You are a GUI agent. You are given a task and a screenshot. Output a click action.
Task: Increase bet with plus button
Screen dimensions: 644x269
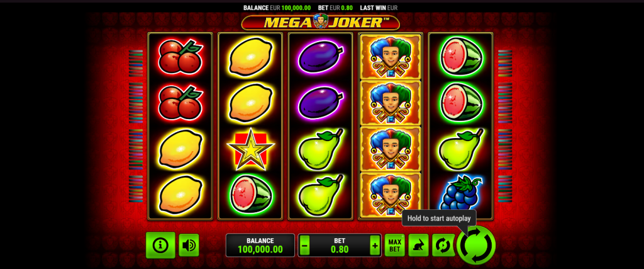[x=375, y=246]
